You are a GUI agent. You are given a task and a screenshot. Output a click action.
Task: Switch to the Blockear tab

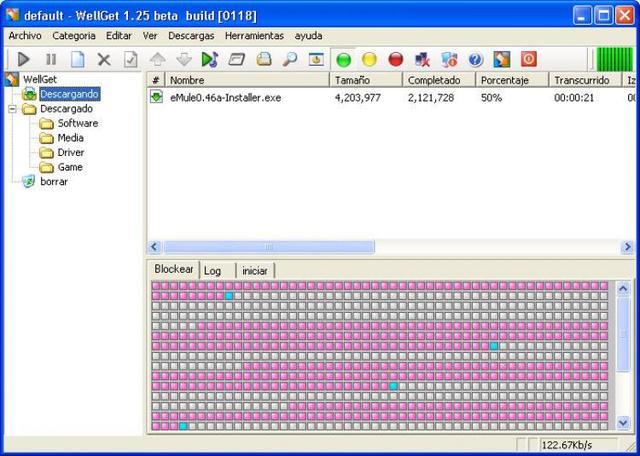pos(174,269)
